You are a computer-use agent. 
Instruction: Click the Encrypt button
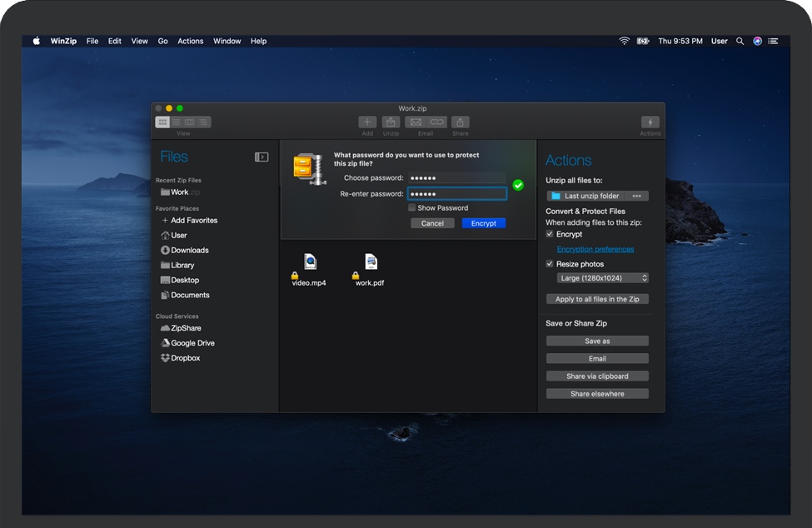484,223
